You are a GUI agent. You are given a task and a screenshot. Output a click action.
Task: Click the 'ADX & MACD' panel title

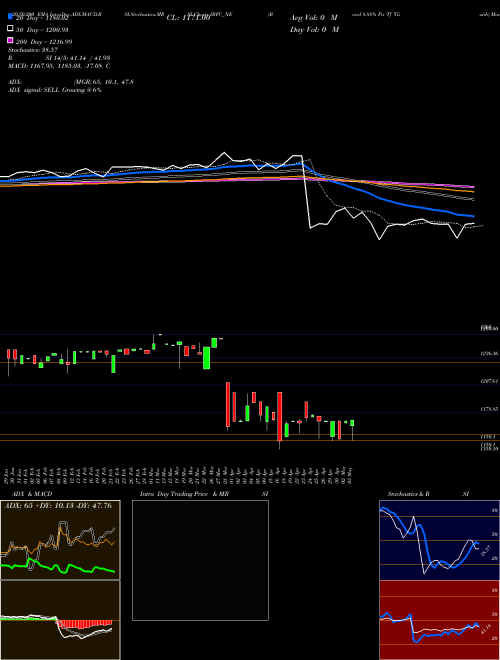pos(32,494)
